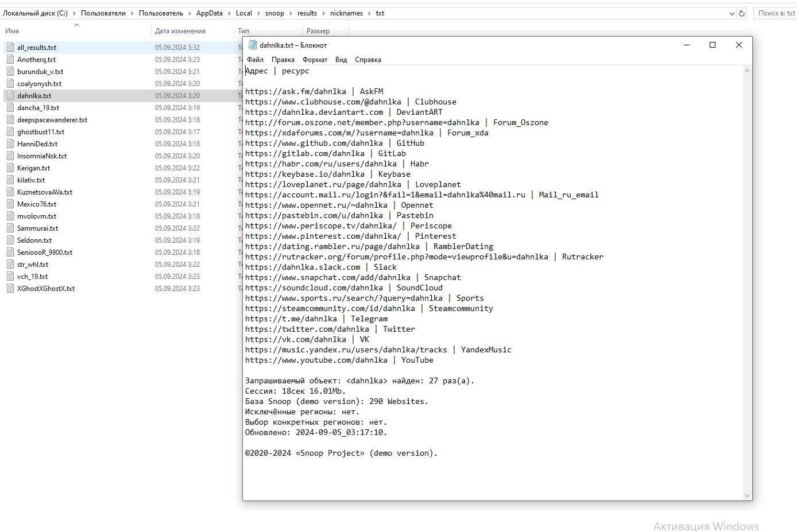
Task: Click the Seldonn.txt file icon
Action: click(10, 240)
